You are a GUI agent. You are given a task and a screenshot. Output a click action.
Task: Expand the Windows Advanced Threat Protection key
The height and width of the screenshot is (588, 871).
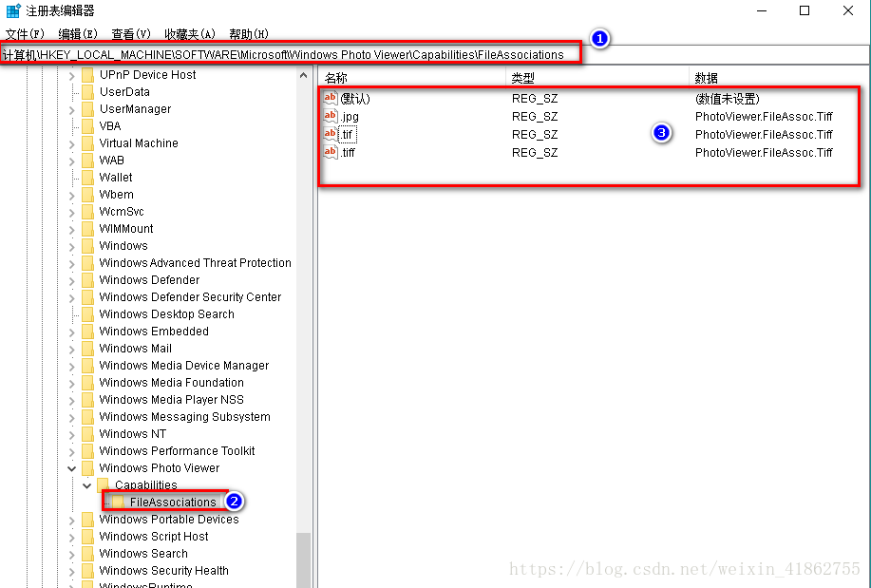click(71, 264)
